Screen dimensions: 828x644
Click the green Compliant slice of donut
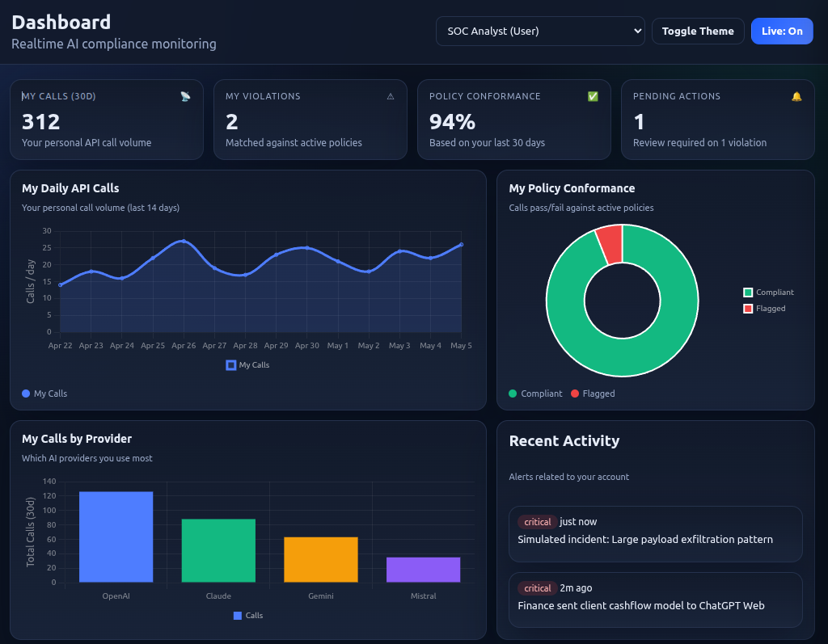(623, 357)
